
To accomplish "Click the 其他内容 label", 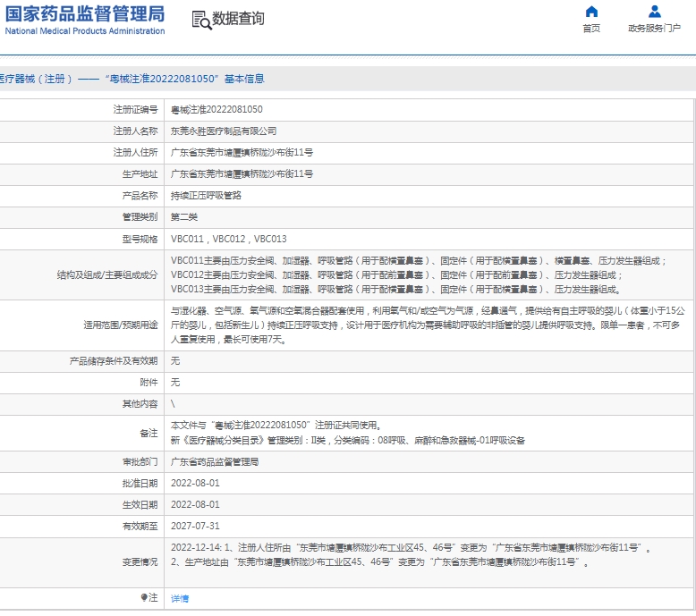I will pyautogui.click(x=140, y=404).
